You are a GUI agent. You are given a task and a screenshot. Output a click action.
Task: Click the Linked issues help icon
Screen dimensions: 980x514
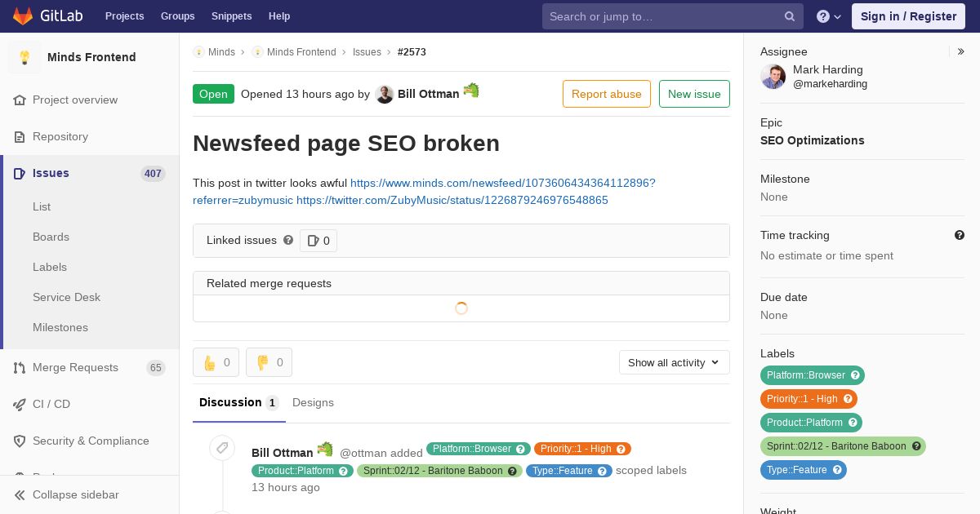288,240
